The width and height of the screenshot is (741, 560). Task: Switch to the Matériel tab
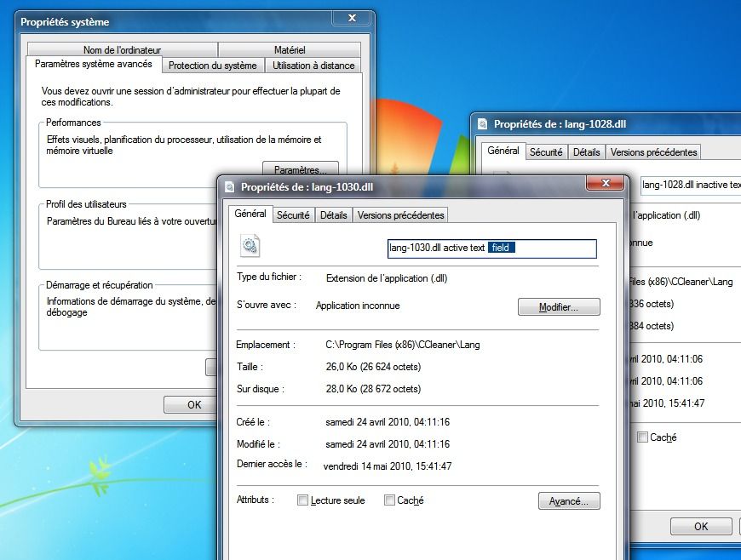[290, 50]
